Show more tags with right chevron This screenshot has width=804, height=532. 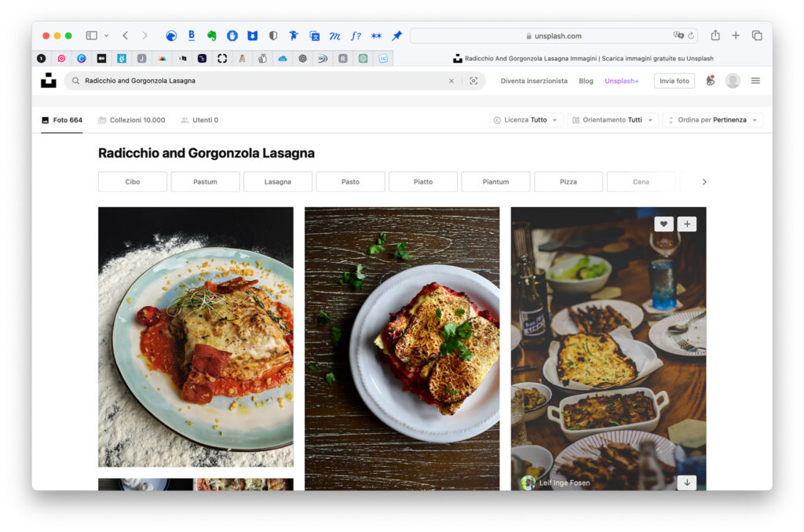(704, 182)
